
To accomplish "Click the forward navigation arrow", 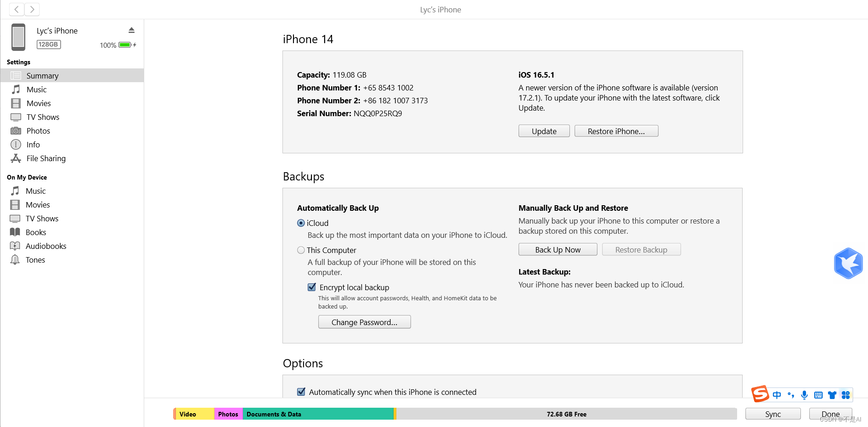I will 32,9.
